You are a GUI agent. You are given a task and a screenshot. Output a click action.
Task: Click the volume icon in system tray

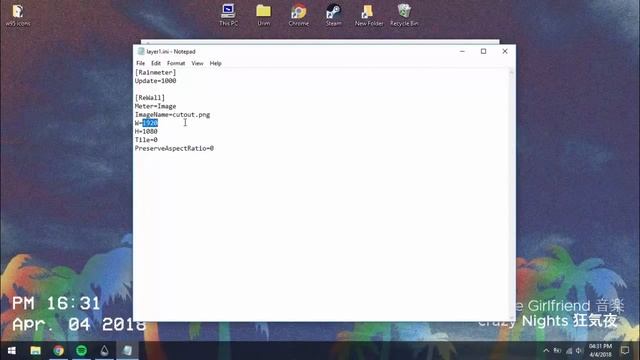click(579, 351)
